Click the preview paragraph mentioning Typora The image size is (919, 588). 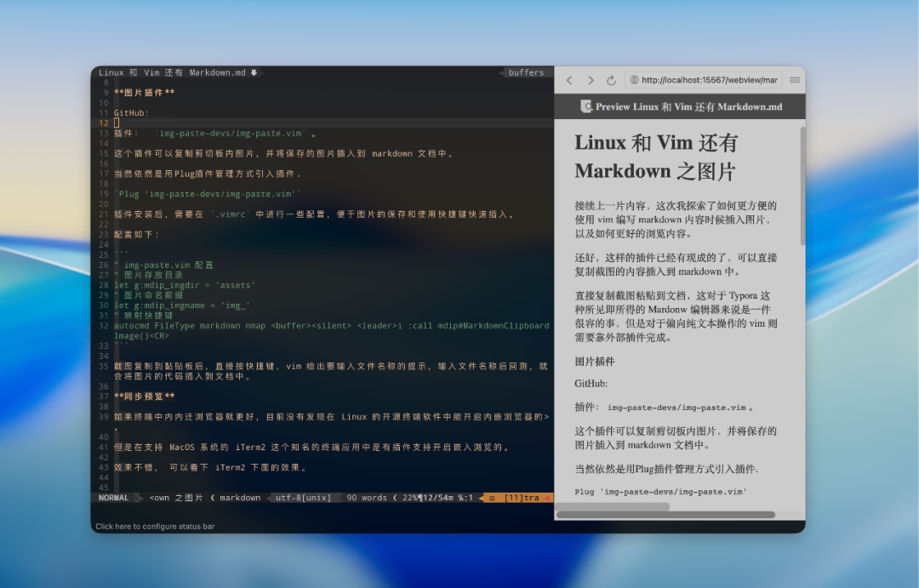coord(675,317)
